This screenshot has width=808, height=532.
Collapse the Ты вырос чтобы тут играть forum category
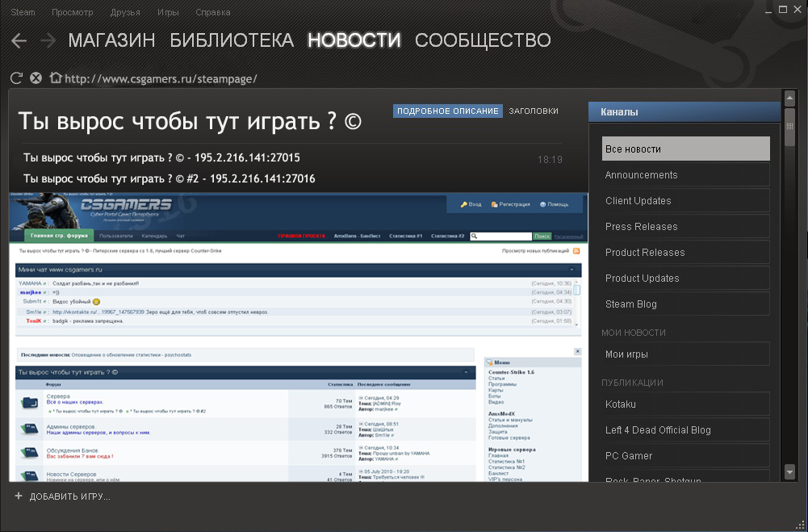point(466,372)
